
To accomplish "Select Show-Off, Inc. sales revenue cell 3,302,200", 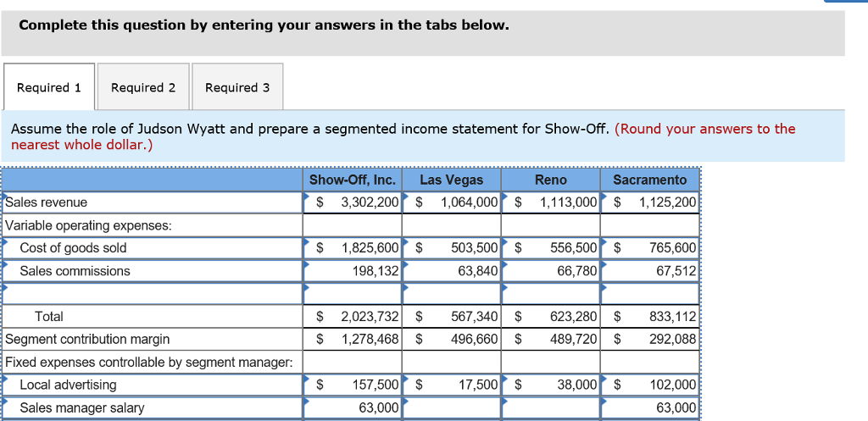I will [x=353, y=202].
